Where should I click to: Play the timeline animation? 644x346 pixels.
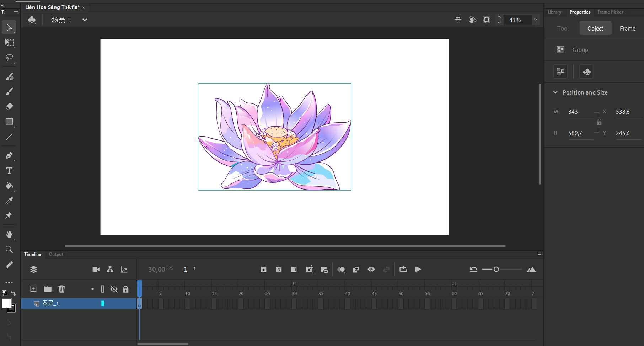[418, 270]
